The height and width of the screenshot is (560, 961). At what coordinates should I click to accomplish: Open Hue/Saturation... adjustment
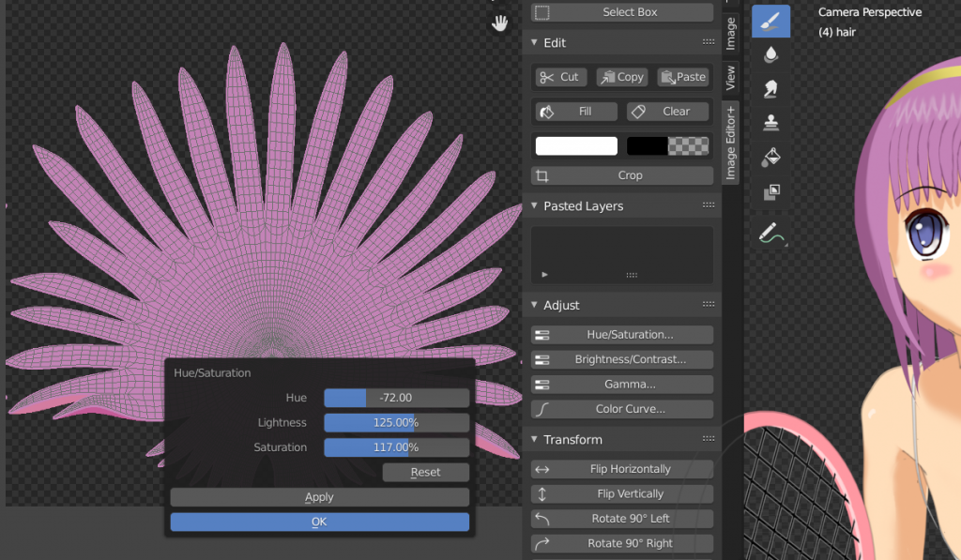(622, 335)
